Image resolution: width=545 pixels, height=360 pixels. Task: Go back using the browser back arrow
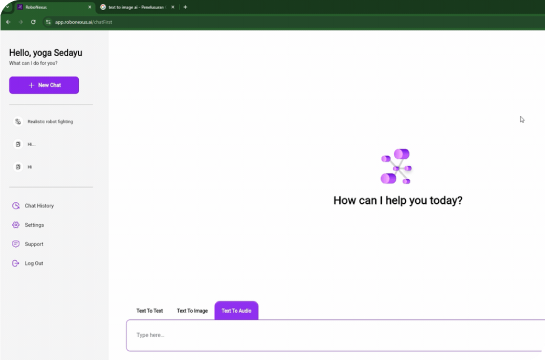click(8, 22)
